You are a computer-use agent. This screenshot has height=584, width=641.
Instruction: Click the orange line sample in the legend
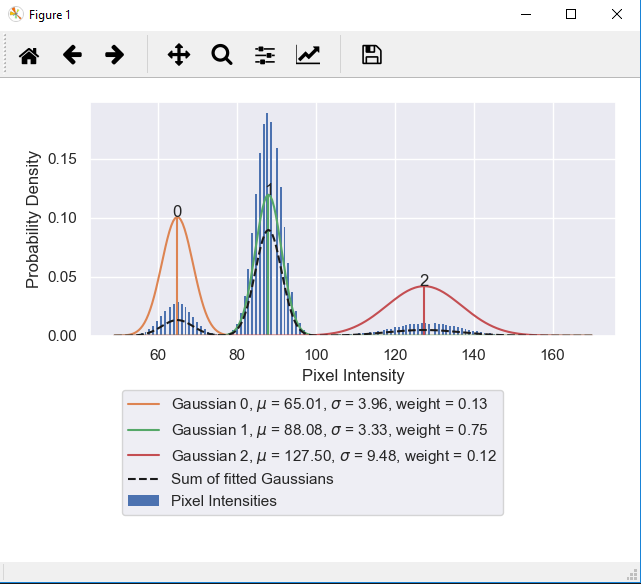tap(143, 404)
